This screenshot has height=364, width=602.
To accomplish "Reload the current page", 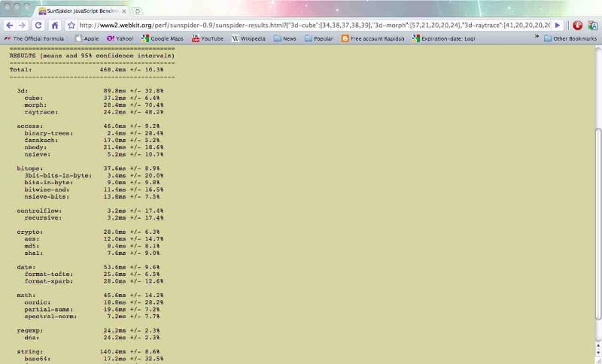I will [x=38, y=26].
